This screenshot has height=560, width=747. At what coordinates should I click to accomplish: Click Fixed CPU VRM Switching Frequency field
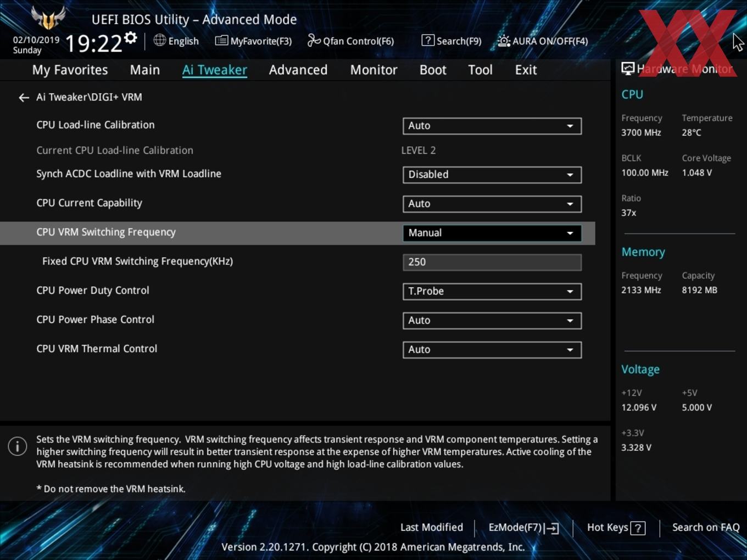tap(492, 262)
